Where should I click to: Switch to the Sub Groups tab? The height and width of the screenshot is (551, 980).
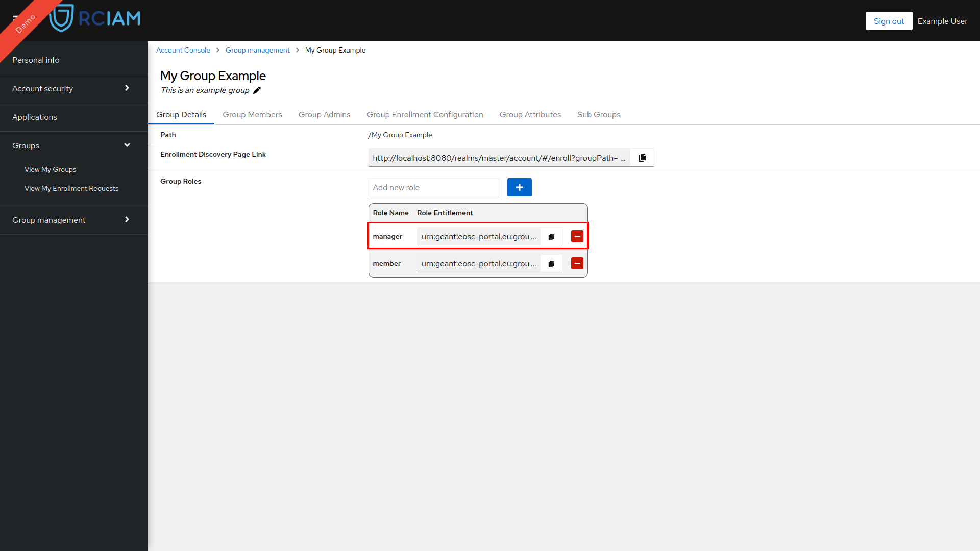598,114
